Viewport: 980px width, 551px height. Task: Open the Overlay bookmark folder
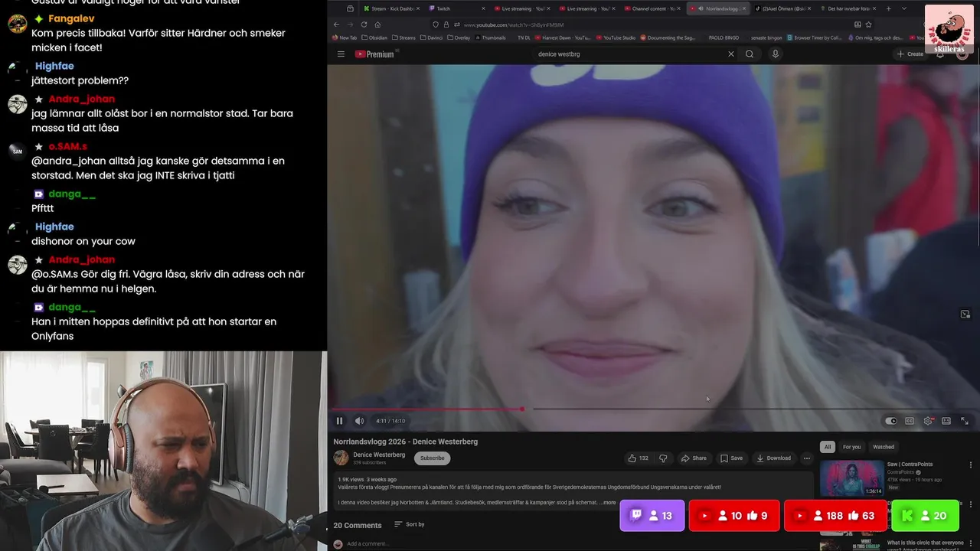point(459,37)
